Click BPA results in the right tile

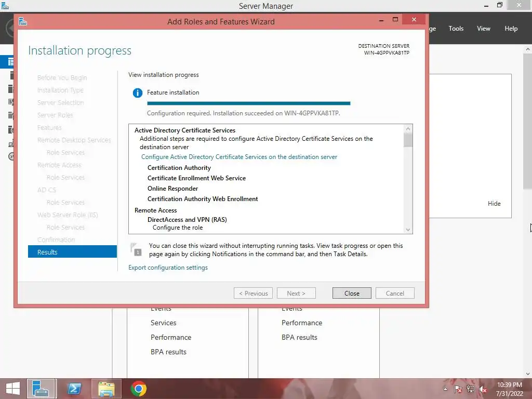[300, 337]
